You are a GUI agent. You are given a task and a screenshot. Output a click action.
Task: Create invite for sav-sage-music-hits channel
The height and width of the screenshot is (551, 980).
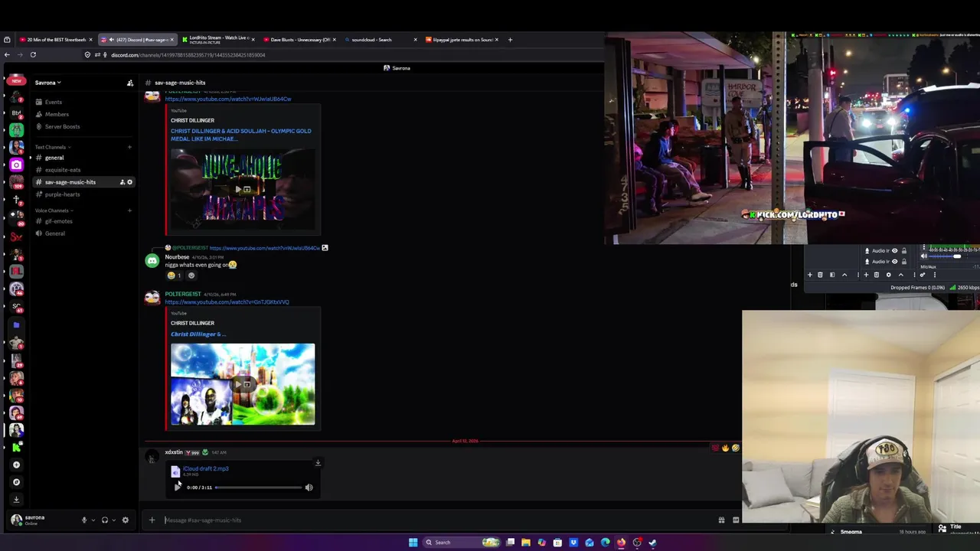[122, 182]
